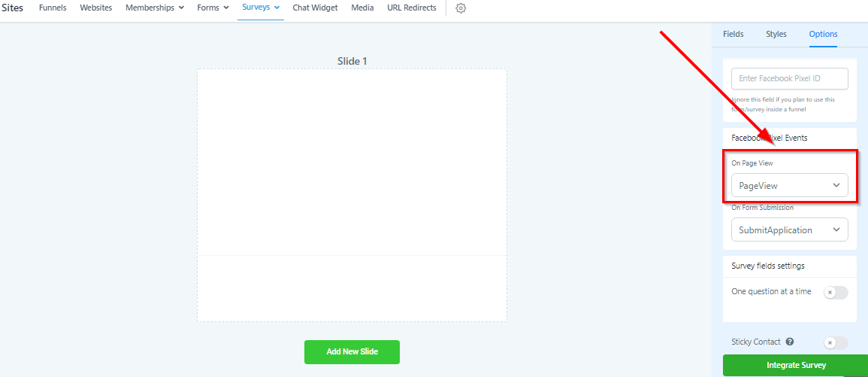The image size is (868, 377).
Task: Select the Options tab
Action: (823, 34)
